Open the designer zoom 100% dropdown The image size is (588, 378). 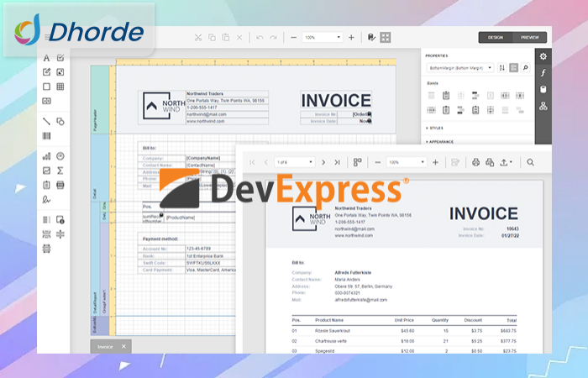(x=323, y=37)
